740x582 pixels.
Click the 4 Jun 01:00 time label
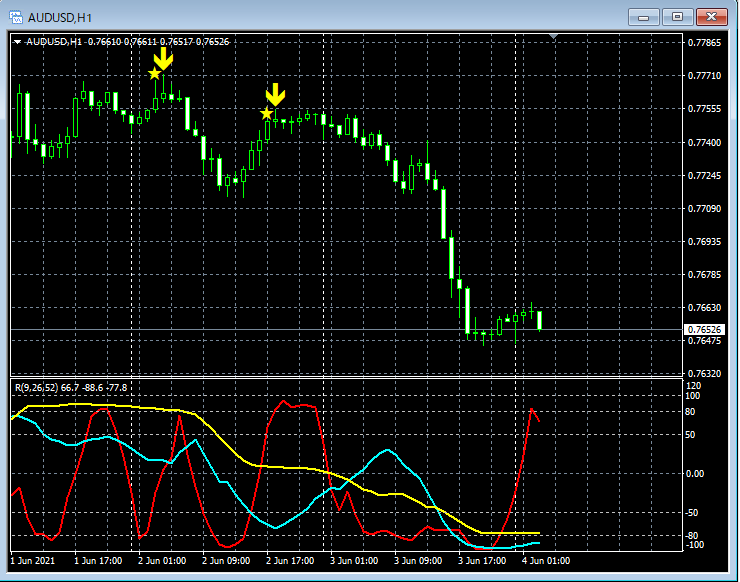pos(546,561)
